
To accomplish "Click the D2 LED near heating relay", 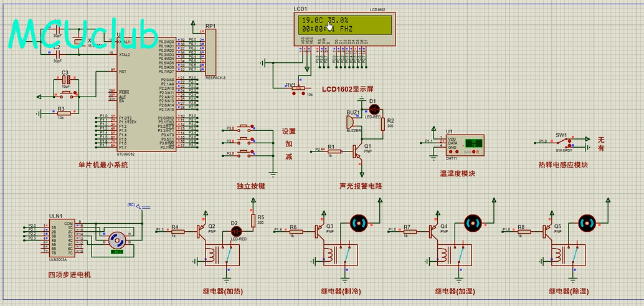I will point(235,231).
